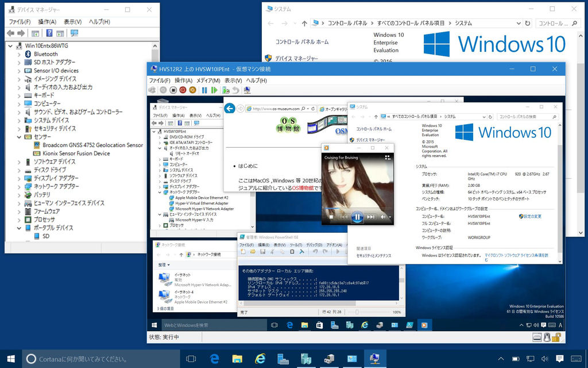Collapse the センサー node in host Device Manager
This screenshot has width=588, height=368.
(x=19, y=137)
